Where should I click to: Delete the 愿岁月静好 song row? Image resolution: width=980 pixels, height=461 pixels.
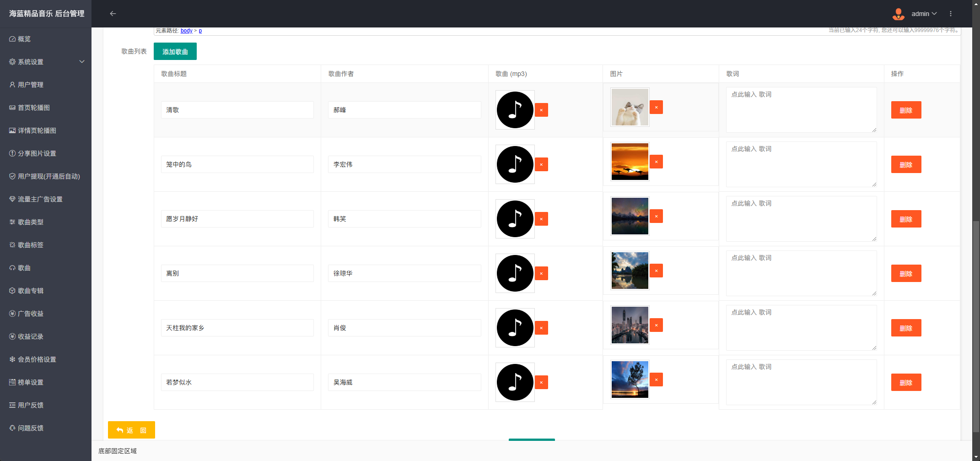[906, 219]
